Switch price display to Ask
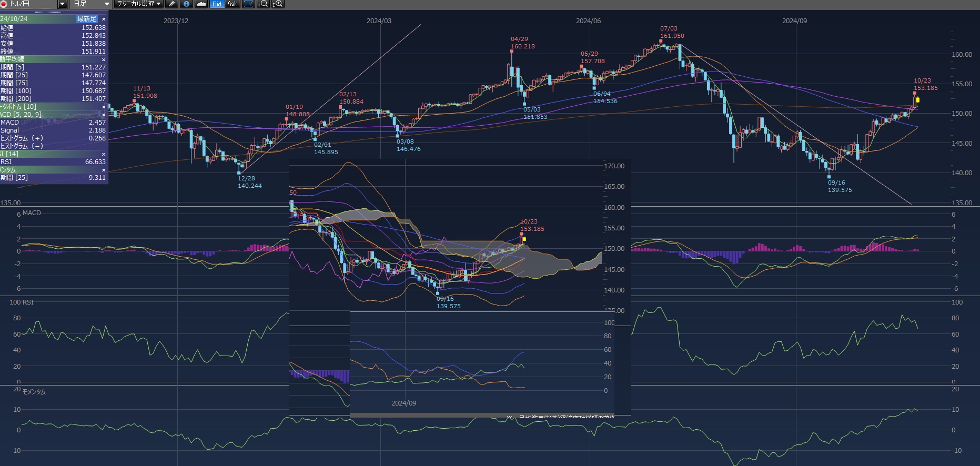Screen dimensions: 980x466 click(x=232, y=4)
